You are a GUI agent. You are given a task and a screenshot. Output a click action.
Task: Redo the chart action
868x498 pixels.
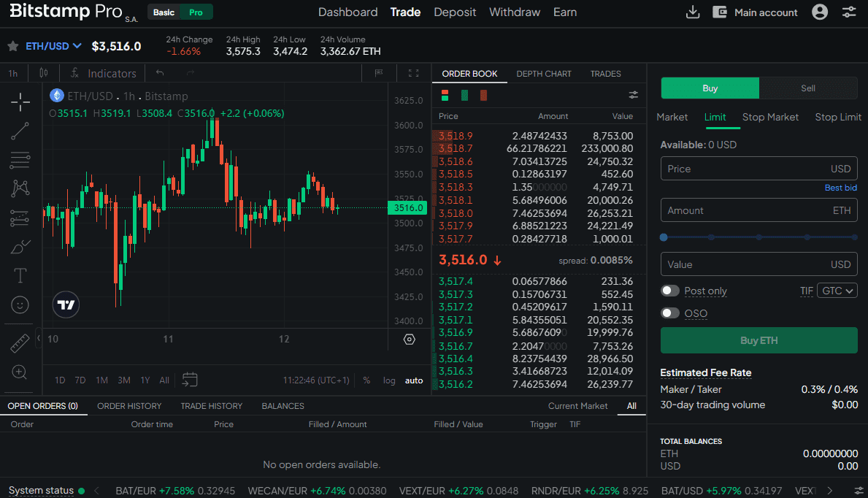(x=191, y=73)
